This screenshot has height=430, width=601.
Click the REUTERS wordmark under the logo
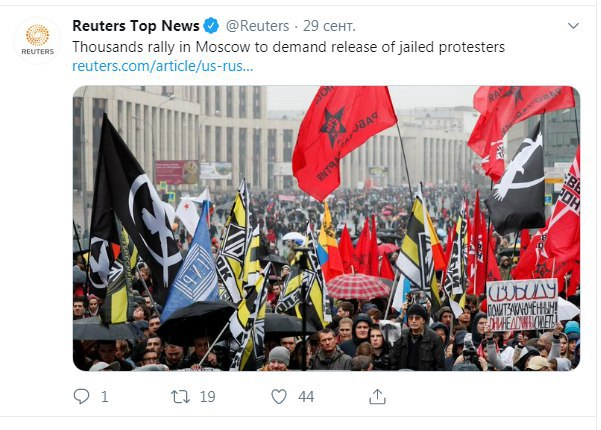tap(38, 51)
